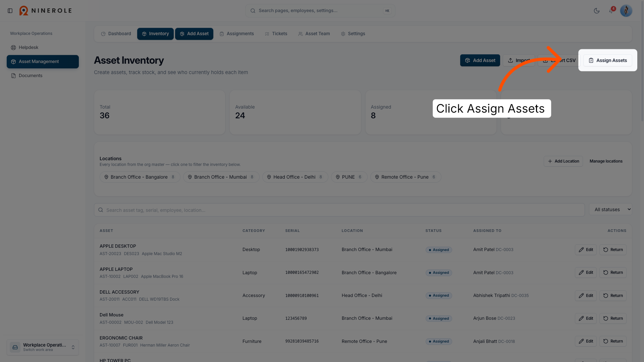Click the global search field

tap(320, 11)
